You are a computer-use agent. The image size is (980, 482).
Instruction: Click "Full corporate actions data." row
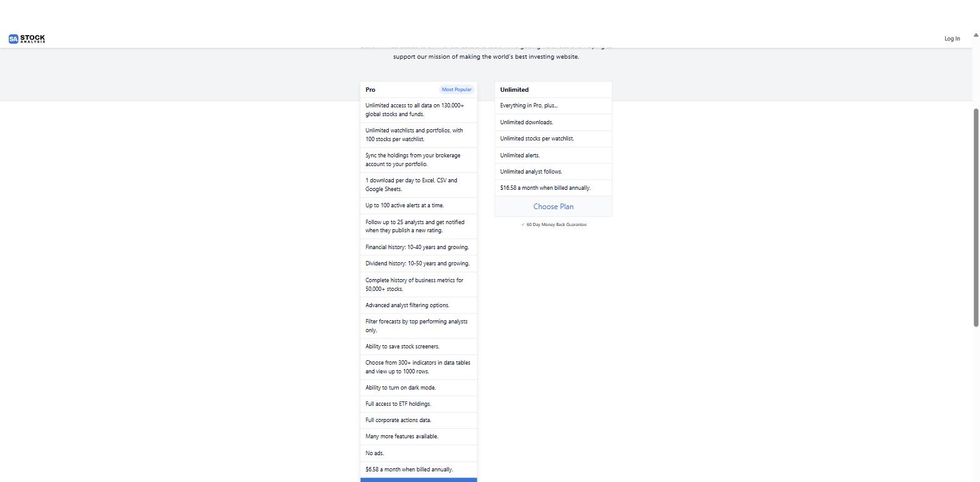coord(419,420)
